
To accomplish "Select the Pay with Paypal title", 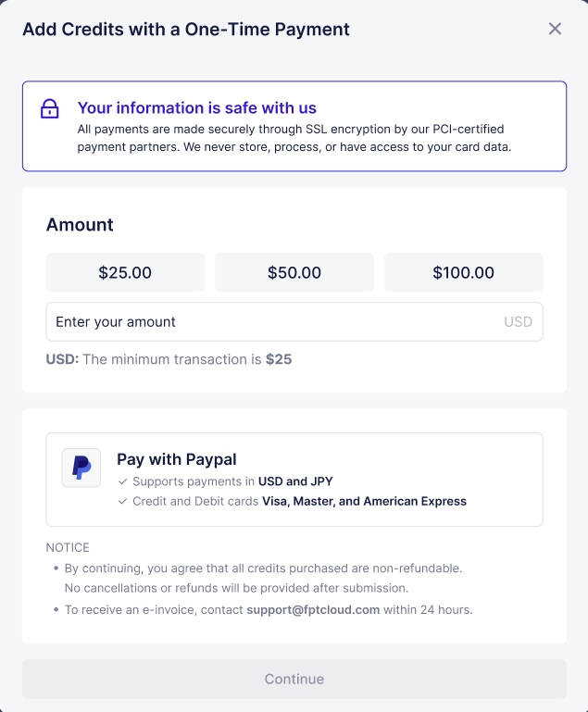I will (x=177, y=459).
